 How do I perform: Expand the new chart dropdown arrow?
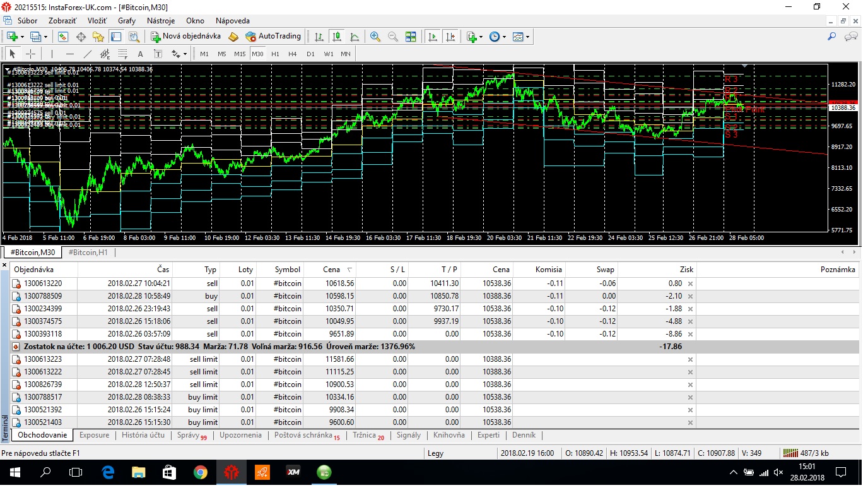22,37
